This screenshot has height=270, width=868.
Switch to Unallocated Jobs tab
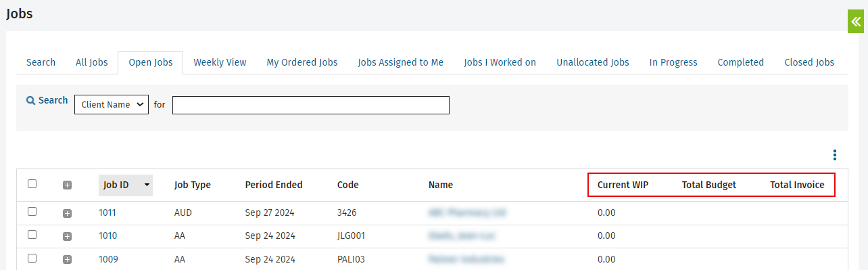593,62
